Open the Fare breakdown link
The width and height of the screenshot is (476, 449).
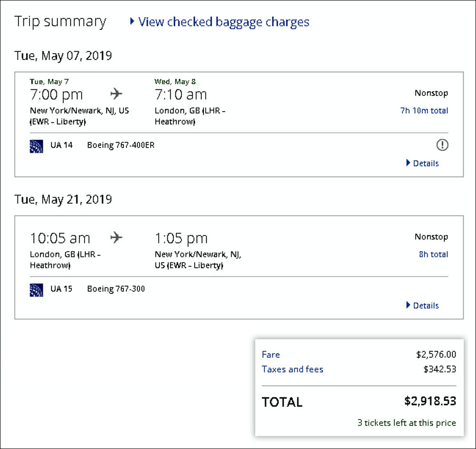click(271, 355)
